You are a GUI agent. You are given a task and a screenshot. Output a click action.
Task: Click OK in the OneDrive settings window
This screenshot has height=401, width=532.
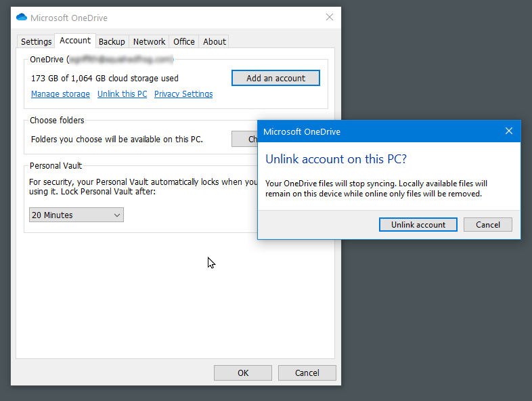coord(242,373)
